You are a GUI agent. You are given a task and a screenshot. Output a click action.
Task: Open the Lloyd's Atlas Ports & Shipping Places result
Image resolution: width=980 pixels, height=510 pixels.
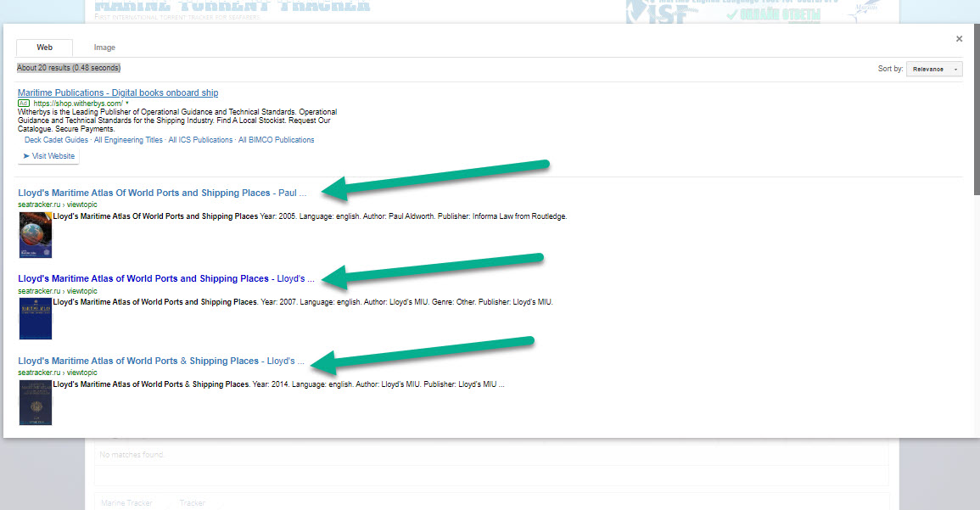pyautogui.click(x=160, y=361)
